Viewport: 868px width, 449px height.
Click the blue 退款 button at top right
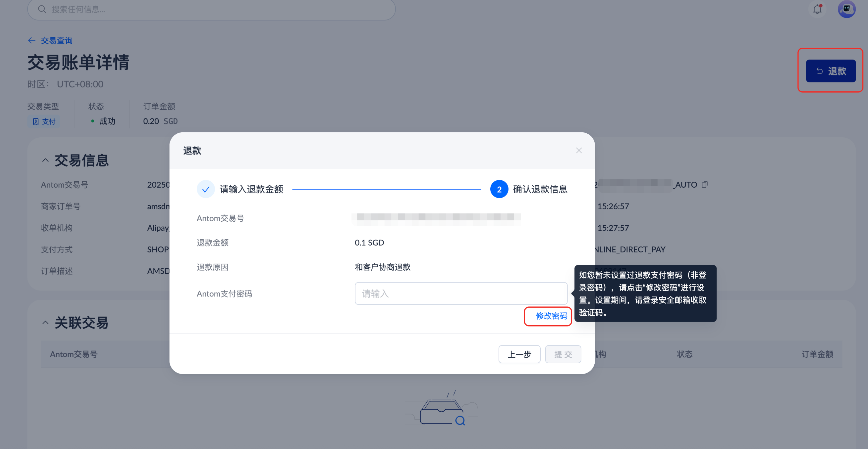830,71
